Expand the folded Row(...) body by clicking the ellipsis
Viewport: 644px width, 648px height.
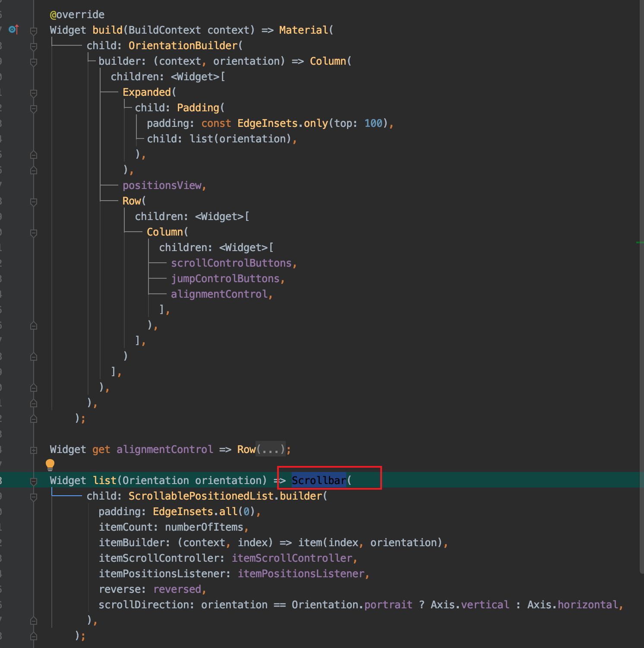271,449
